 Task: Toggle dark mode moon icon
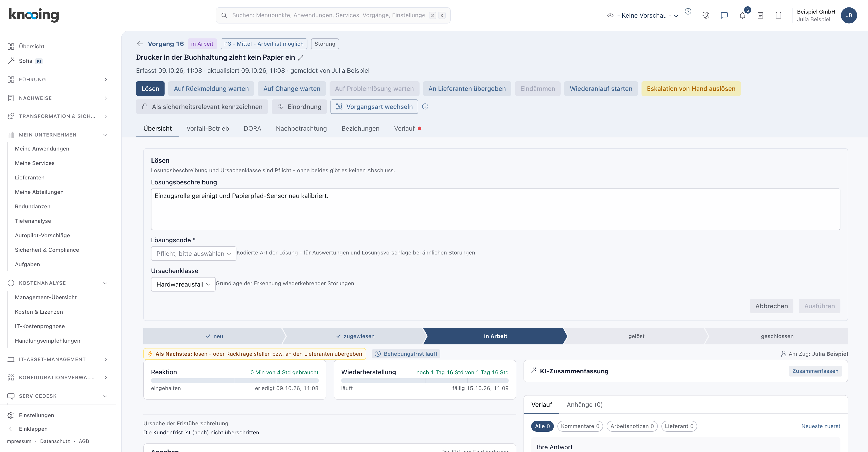(x=706, y=15)
